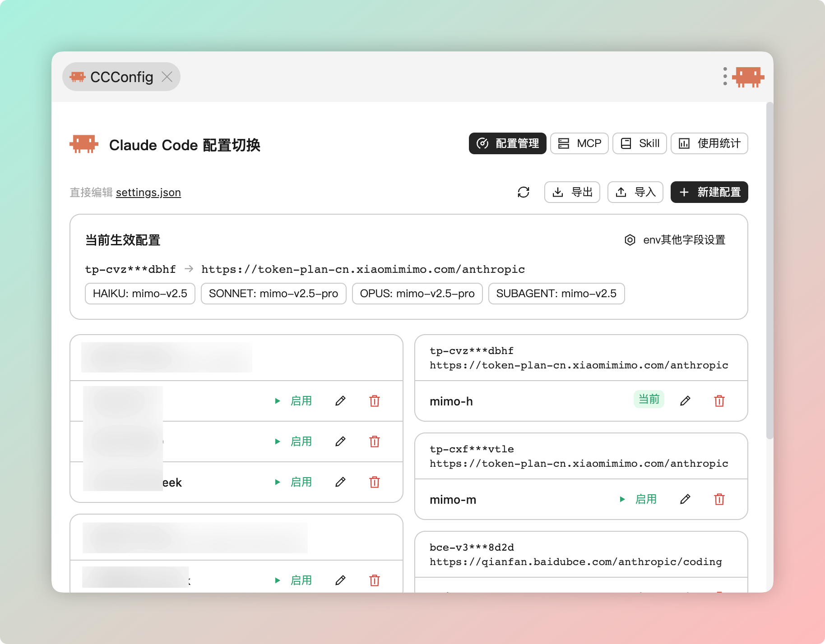Switch to the 使用统计 tab
This screenshot has height=644, width=825.
(x=709, y=143)
